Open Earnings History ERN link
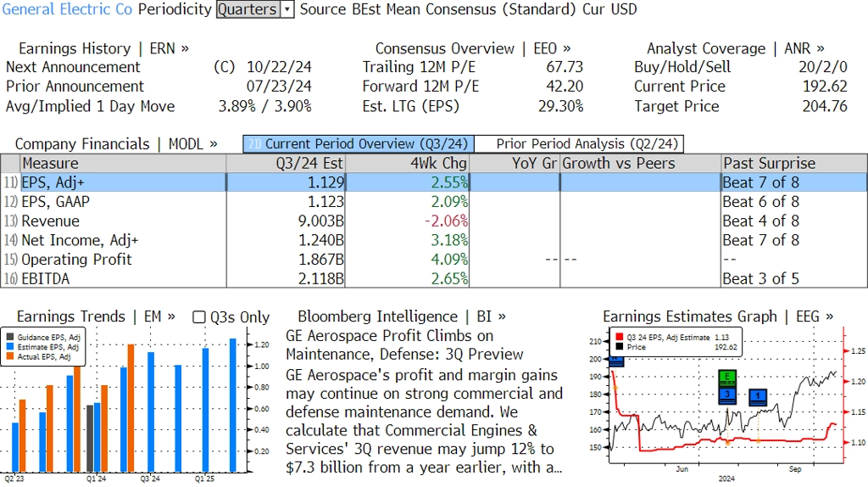Screen dimensions: 868x487 103,48
